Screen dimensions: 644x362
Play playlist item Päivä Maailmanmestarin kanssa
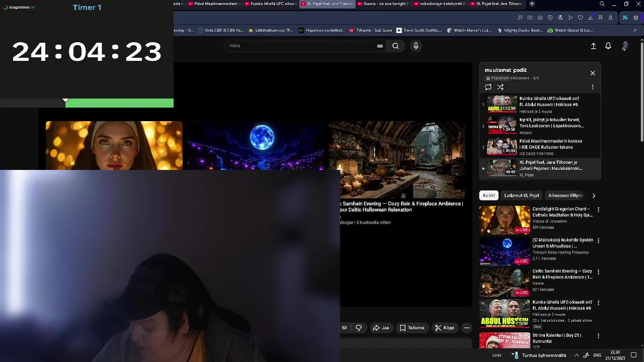[x=539, y=147]
